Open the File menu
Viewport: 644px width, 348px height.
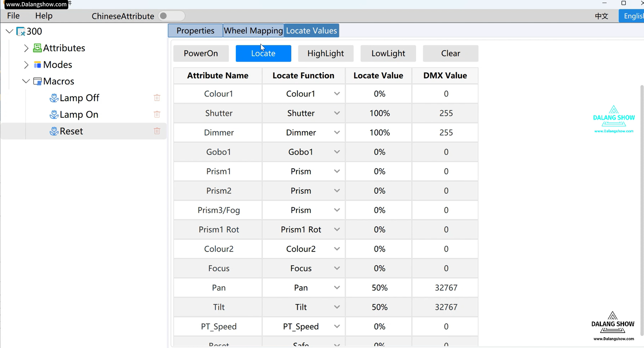13,16
